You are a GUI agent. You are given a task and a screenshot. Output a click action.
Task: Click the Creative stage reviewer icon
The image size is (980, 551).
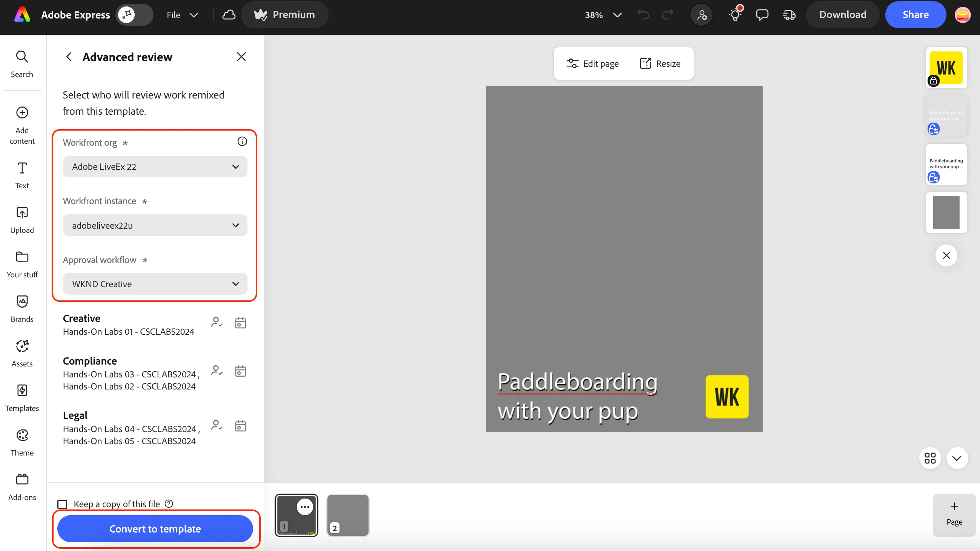click(217, 323)
